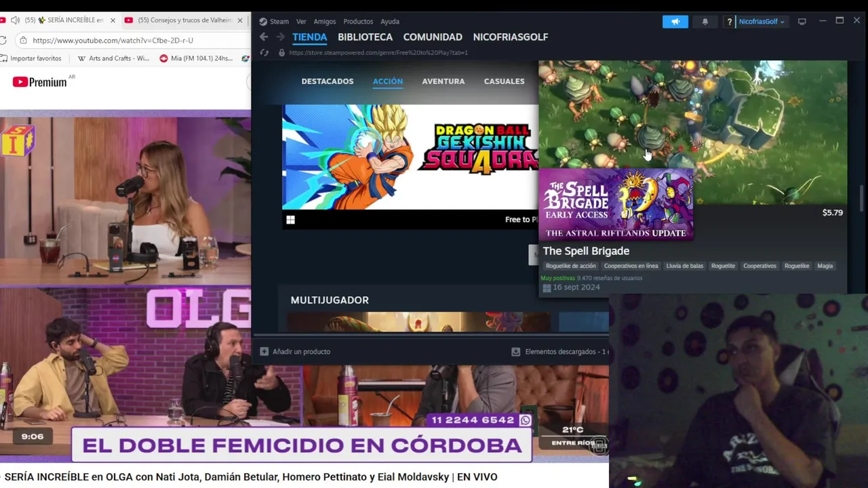Open Mia FM 104.1 bookmark
The height and width of the screenshot is (488, 868).
coord(196,58)
